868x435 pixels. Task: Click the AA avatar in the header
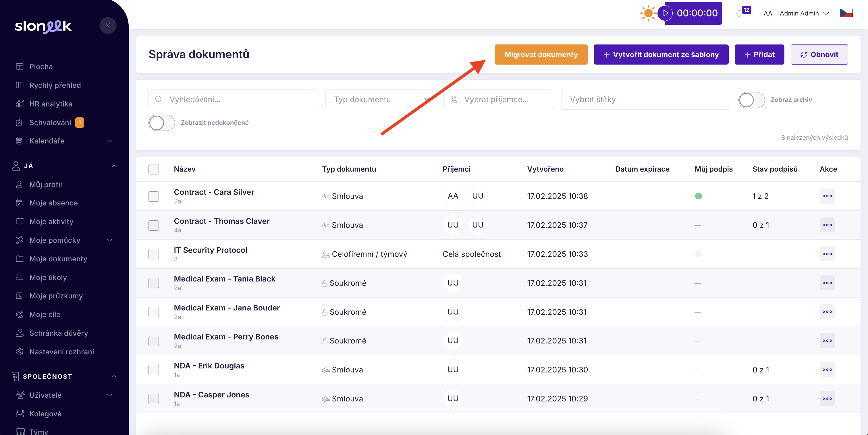pos(767,13)
